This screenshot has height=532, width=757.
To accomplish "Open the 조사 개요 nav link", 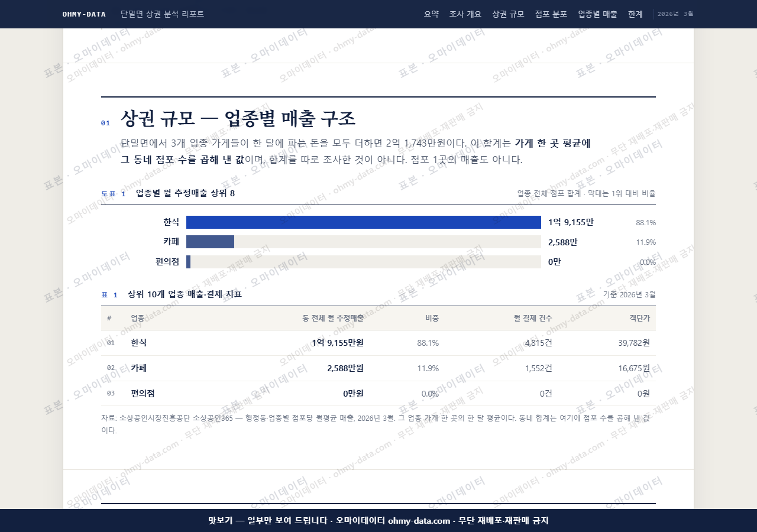I will 465,14.
